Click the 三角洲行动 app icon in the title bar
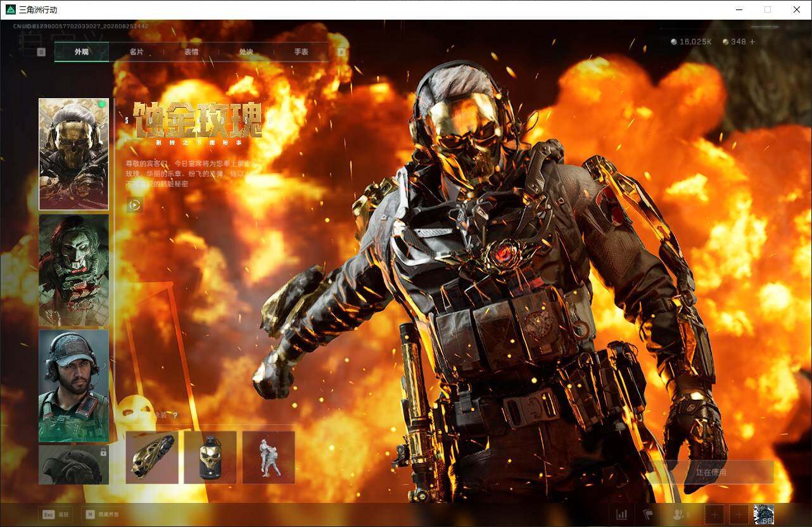 pos(10,10)
